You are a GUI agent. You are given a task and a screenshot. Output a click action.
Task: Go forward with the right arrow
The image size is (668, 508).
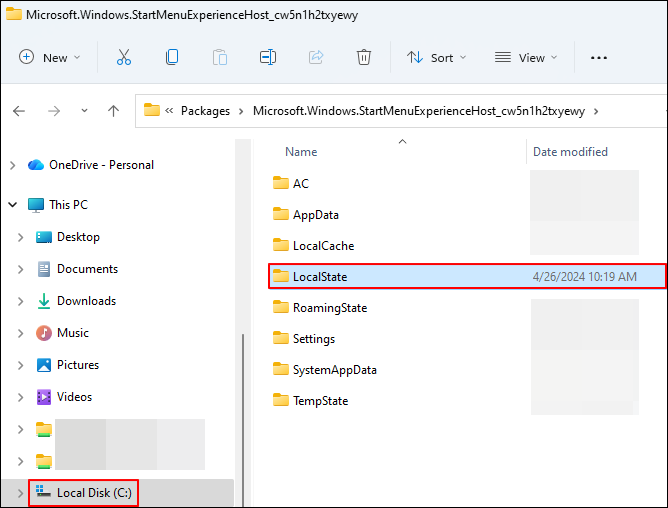(x=54, y=111)
